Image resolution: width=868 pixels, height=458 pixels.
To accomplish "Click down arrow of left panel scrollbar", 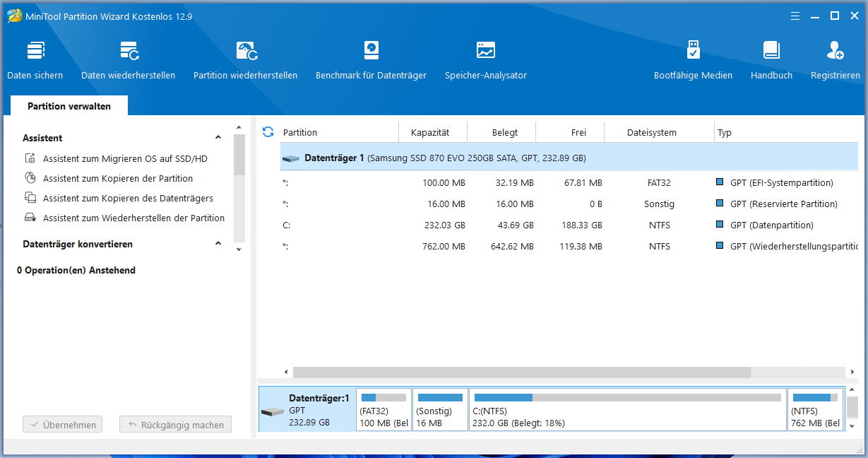I will pyautogui.click(x=239, y=249).
